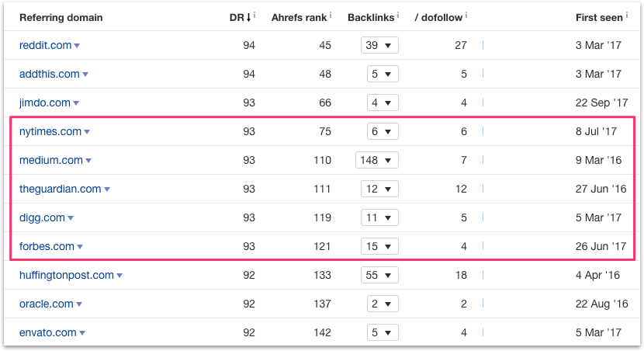
Task: Open the oracle.com domain link
Action: coord(47,304)
